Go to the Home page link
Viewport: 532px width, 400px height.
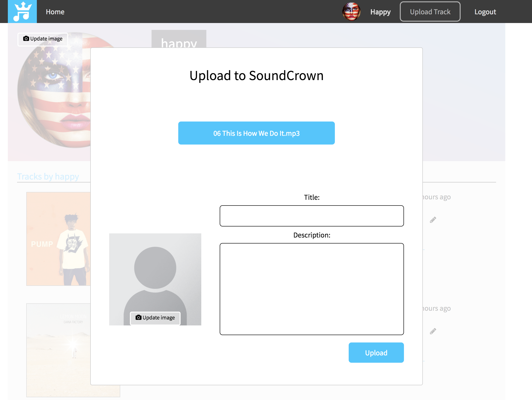tap(55, 12)
